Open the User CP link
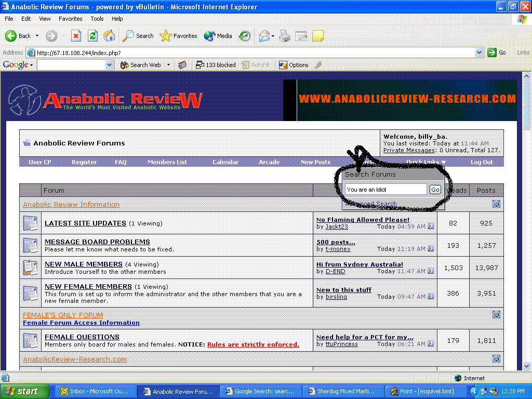 click(x=39, y=162)
